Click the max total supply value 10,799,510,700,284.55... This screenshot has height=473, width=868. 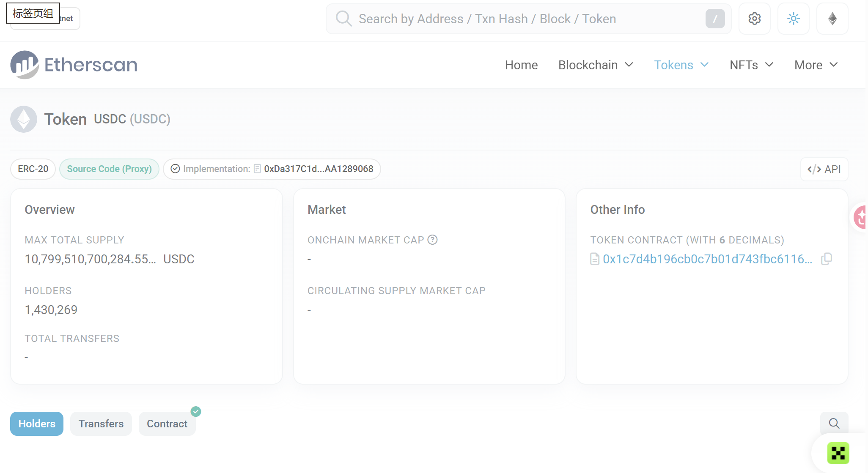pyautogui.click(x=90, y=259)
